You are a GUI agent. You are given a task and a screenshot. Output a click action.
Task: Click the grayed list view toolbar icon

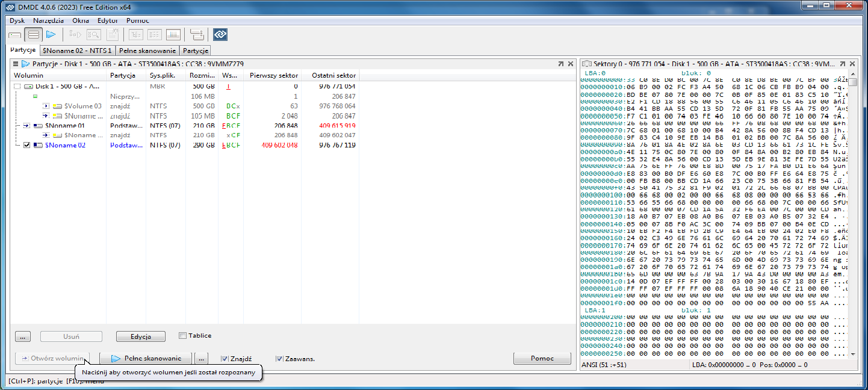pyautogui.click(x=155, y=35)
